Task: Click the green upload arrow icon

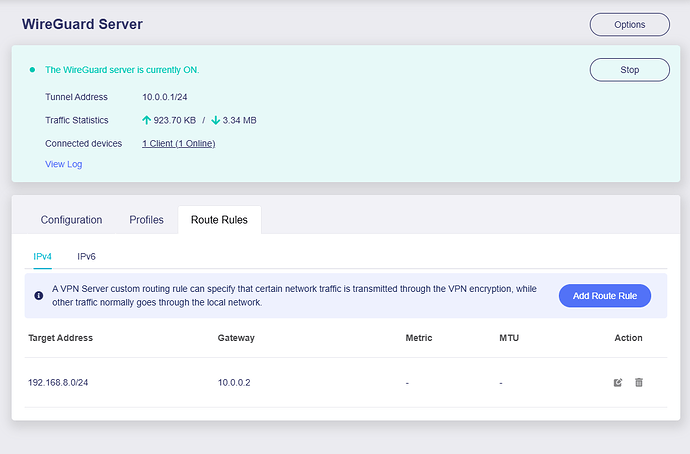Action: [x=147, y=120]
